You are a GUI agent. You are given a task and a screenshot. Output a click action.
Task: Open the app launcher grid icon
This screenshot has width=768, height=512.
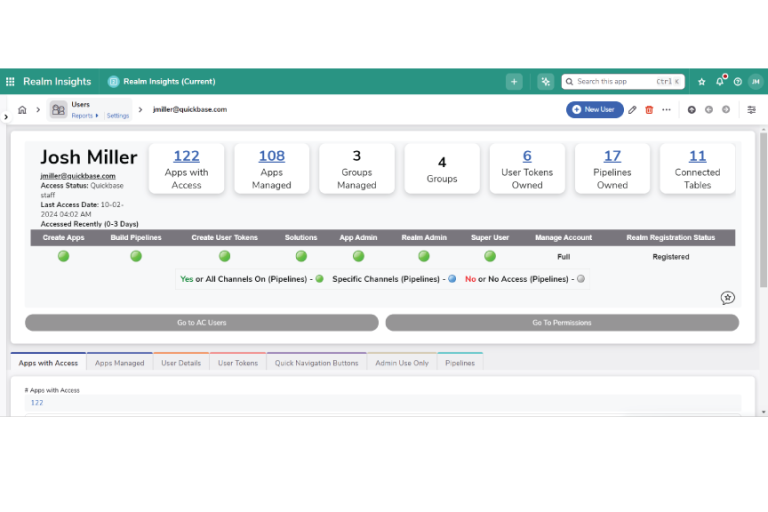tap(10, 82)
